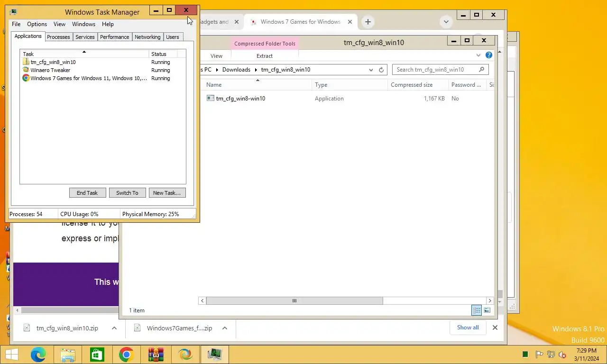Open Task Manager's Help menu
Screen dimensions: 607x364
(108, 24)
